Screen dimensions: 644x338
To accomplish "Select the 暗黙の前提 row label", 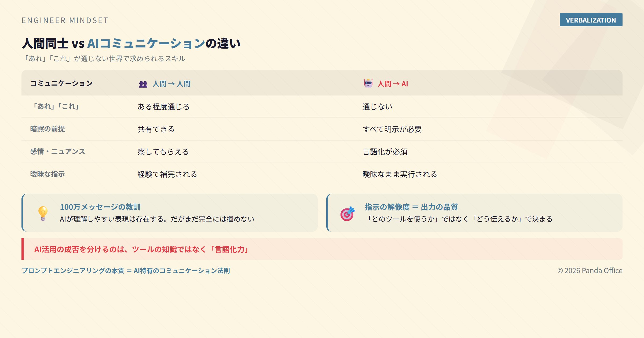I will point(47,129).
